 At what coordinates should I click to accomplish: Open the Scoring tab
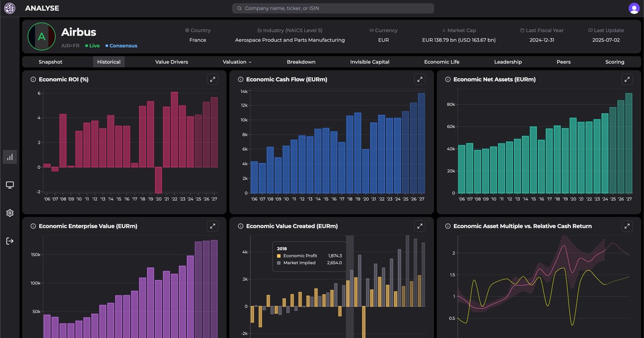[615, 62]
